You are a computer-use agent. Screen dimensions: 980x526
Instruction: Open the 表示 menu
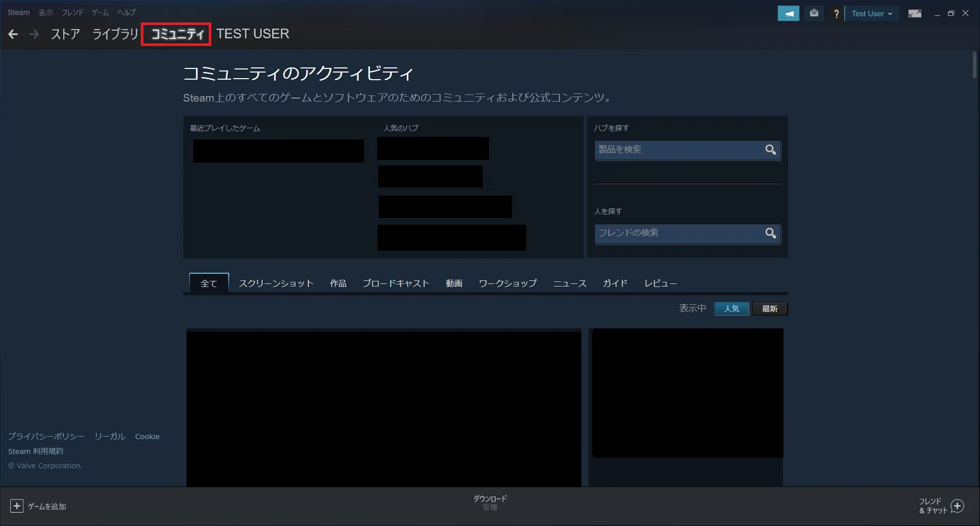point(46,12)
